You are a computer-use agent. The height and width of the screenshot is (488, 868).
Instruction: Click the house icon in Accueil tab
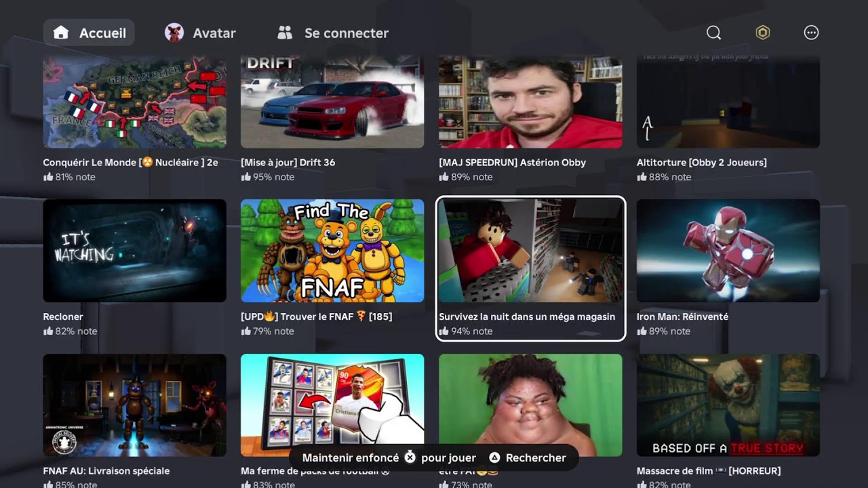point(61,33)
